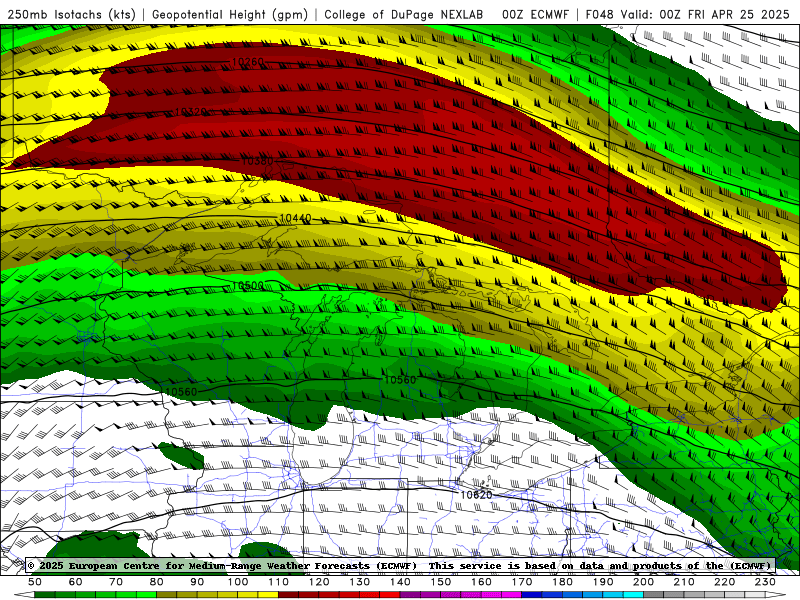Click the 110 knot color scale label
The width and height of the screenshot is (800, 600).
[x=279, y=582]
